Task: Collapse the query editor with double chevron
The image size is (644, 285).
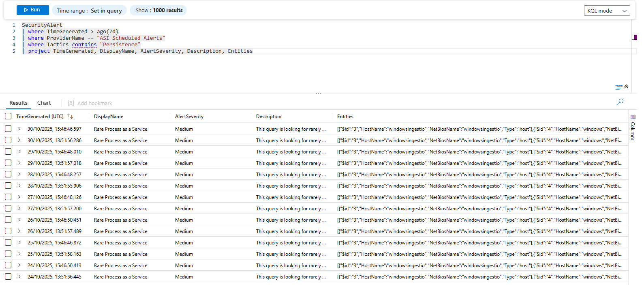Action: pyautogui.click(x=626, y=86)
